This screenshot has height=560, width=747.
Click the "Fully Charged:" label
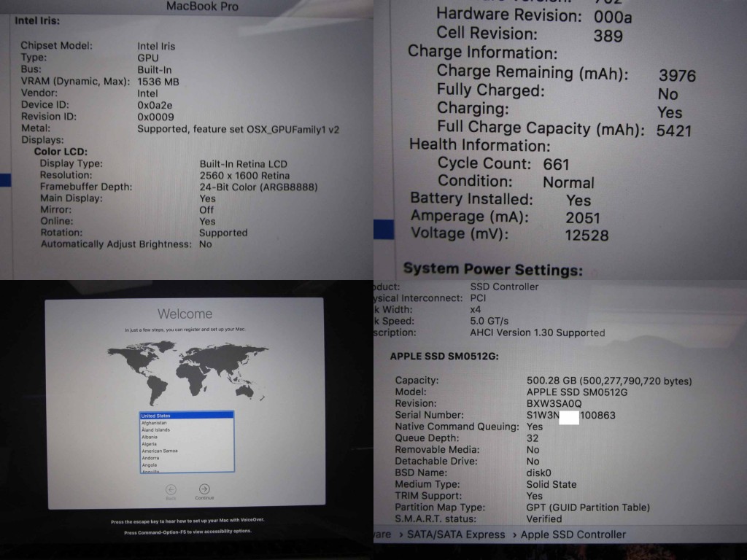pos(491,90)
